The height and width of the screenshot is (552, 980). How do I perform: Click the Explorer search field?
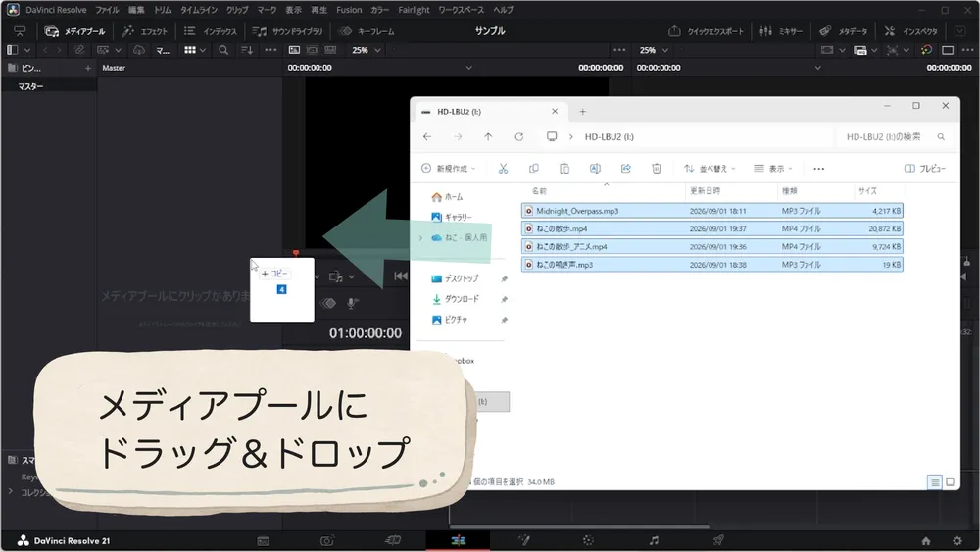[x=894, y=136]
